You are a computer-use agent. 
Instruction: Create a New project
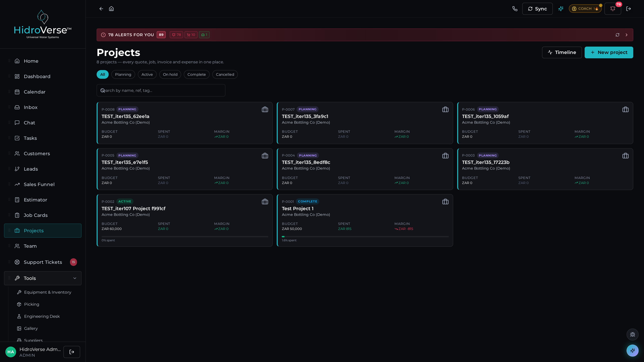tap(609, 52)
